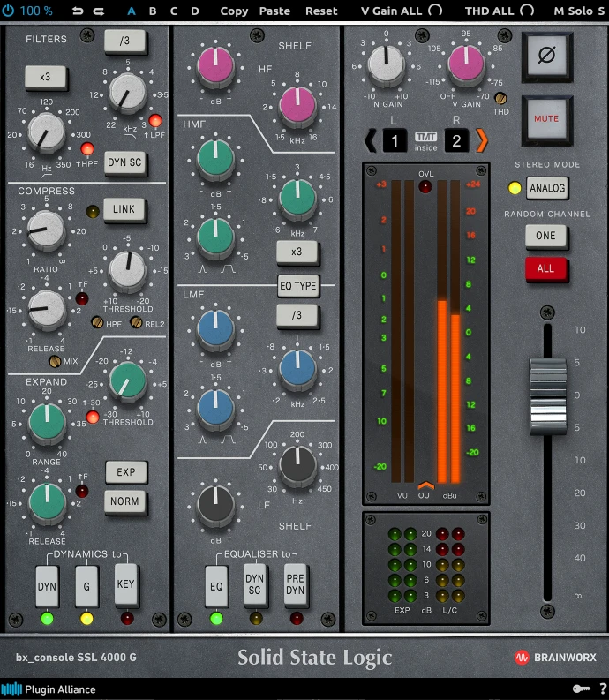
Task: Toggle the EXP mode button
Action: point(126,472)
